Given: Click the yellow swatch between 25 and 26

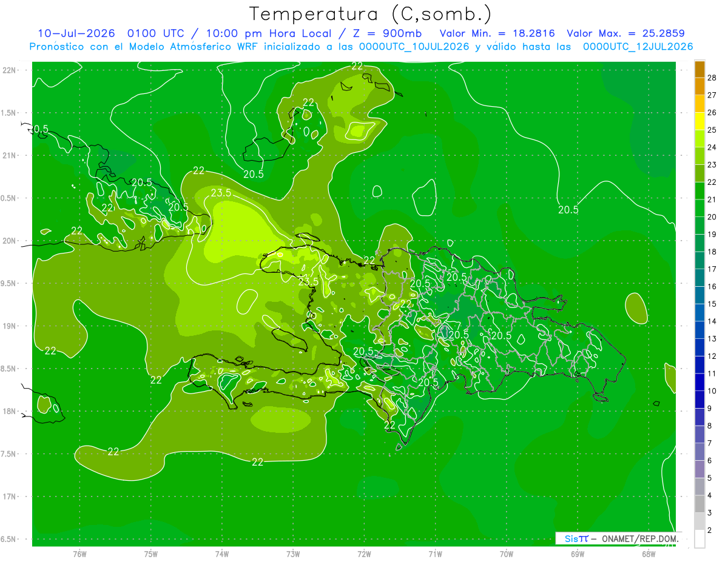Looking at the screenshot, I should point(699,122).
